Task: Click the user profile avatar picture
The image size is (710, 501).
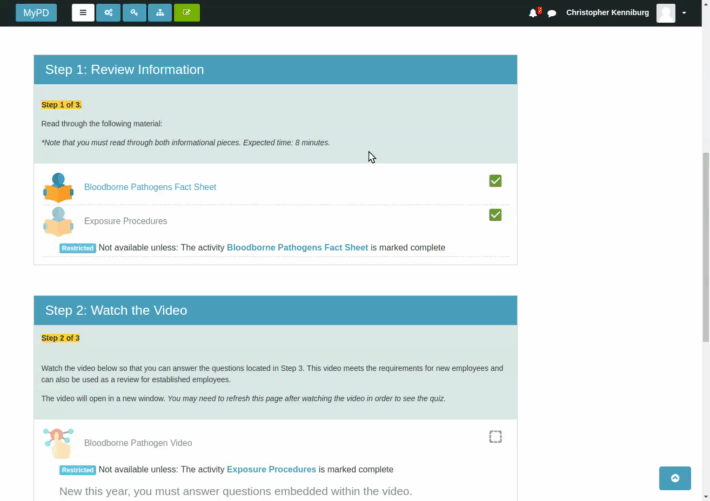Action: click(x=666, y=13)
